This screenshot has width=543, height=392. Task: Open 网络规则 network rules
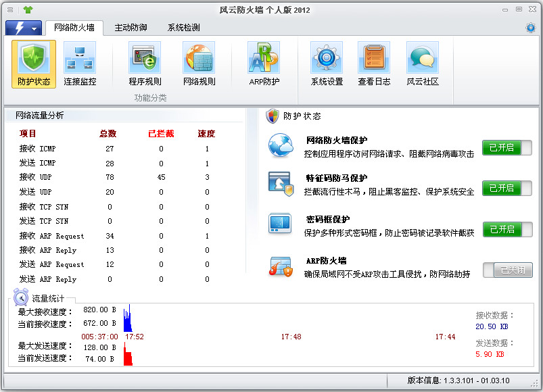199,64
